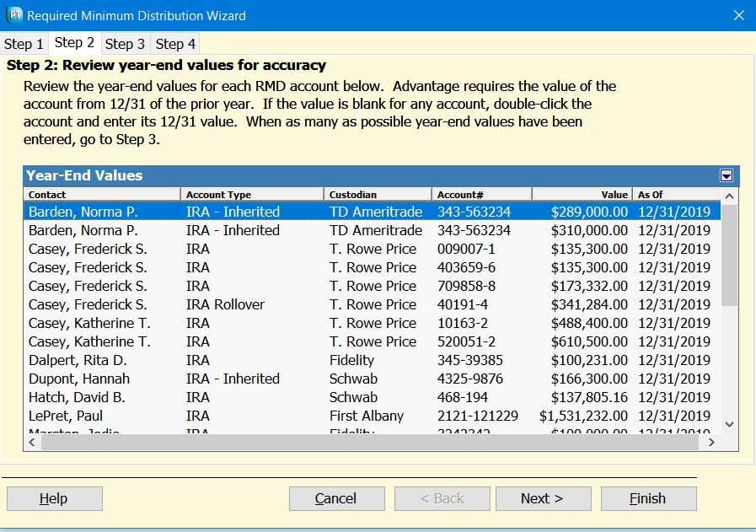
Task: Click the application icon in the title bar
Action: pyautogui.click(x=13, y=14)
